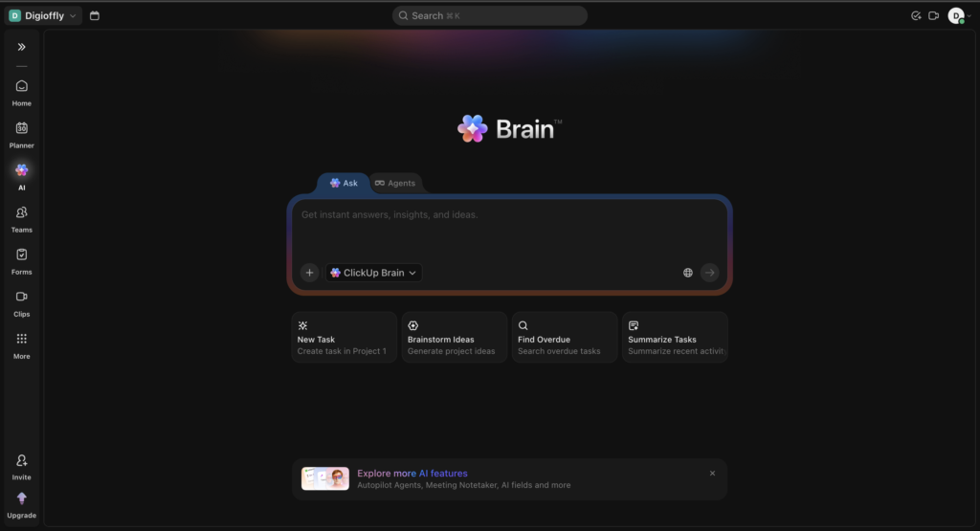Open the Explore more AI features link

coord(412,474)
